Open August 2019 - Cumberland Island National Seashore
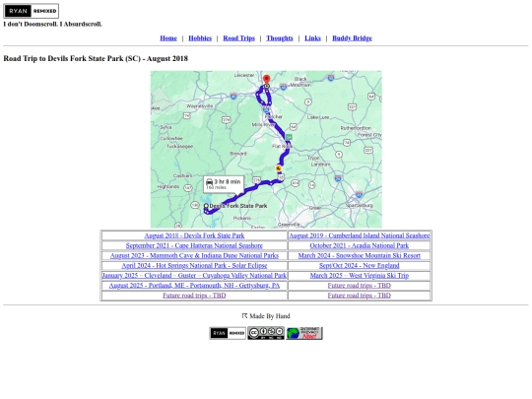The image size is (532, 399). point(360,235)
